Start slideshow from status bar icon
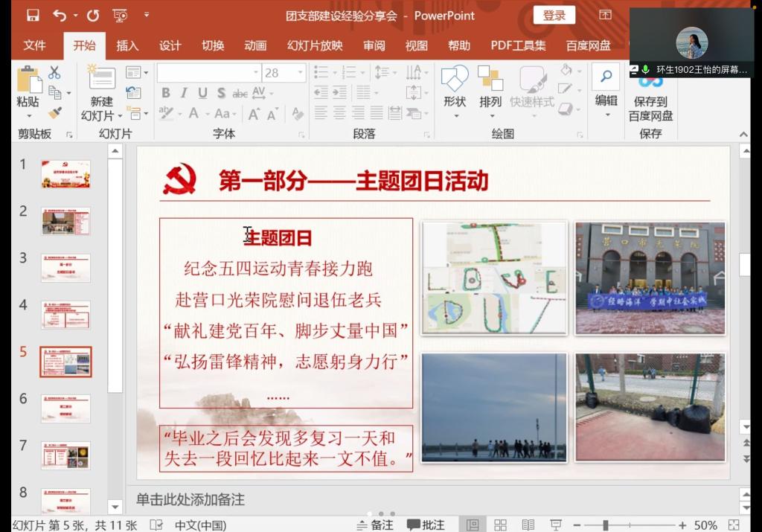Screen dimensions: 762x532 pos(555,525)
